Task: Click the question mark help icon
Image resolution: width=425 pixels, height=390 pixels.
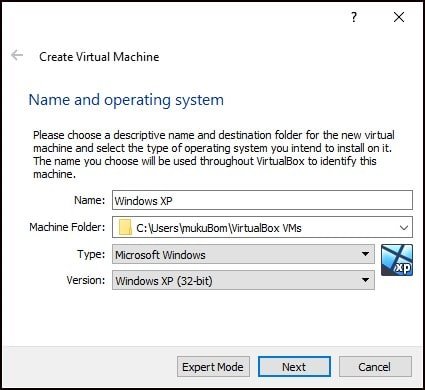Action: (x=354, y=17)
